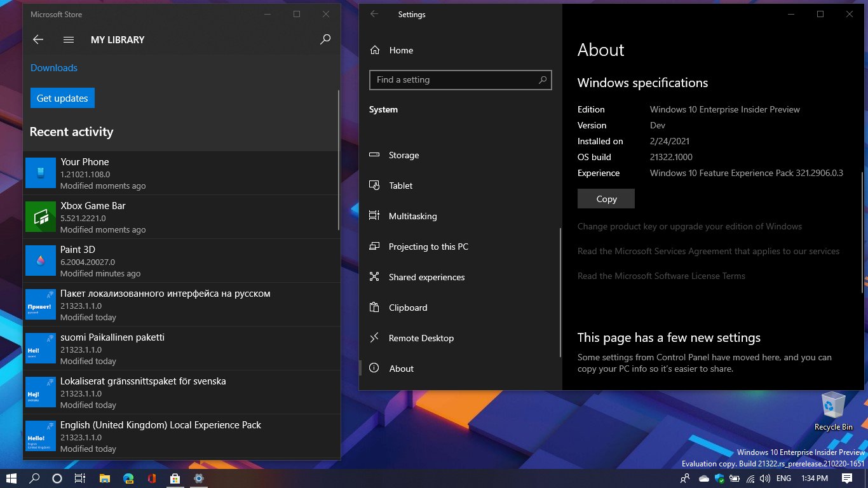Open the Microsoft Software License Terms link
This screenshot has height=488, width=868.
click(661, 276)
